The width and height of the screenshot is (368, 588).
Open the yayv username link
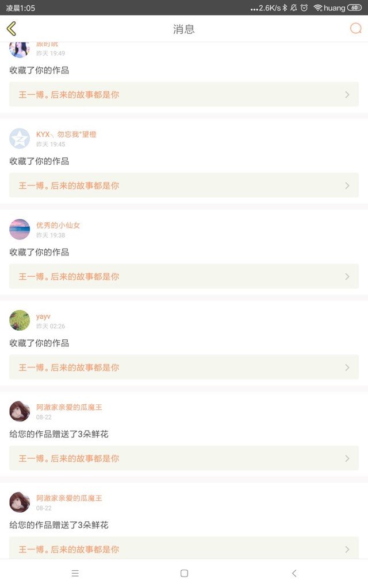coord(43,316)
